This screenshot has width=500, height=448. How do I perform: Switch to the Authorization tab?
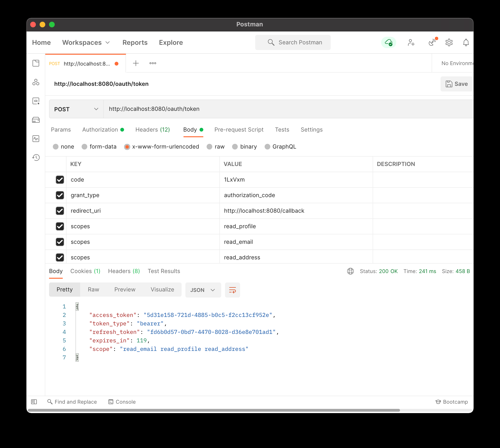click(x=103, y=130)
